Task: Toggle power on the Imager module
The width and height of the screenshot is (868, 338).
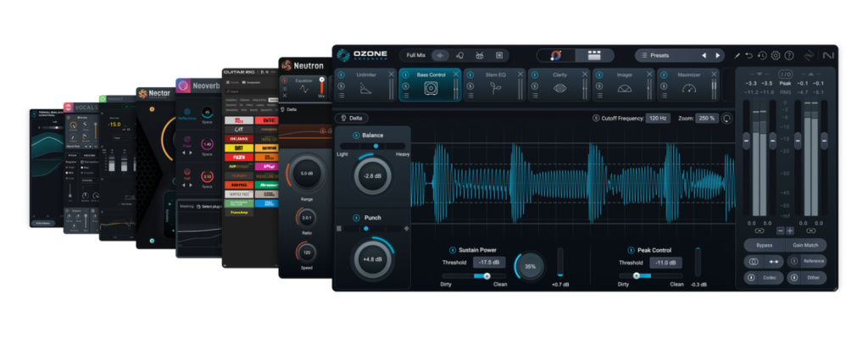Action: (x=599, y=75)
